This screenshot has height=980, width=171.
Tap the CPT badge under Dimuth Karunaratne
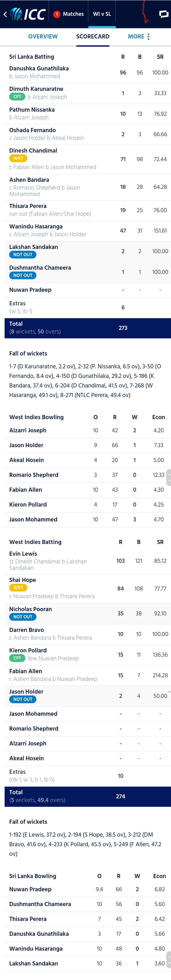[17, 97]
